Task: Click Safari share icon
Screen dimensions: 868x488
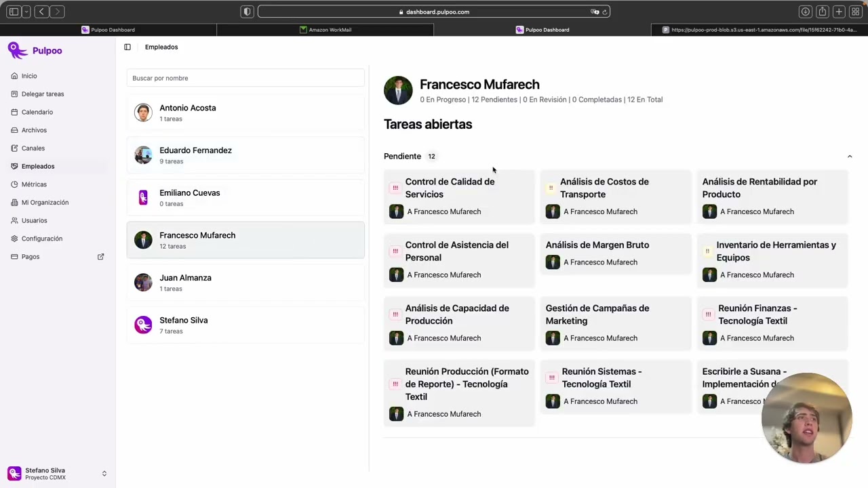Action: (x=823, y=12)
